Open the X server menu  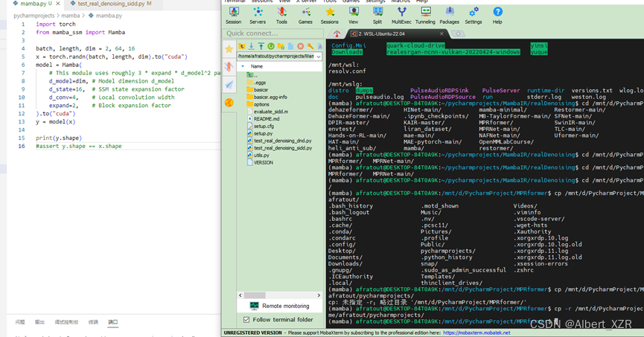[x=306, y=1]
